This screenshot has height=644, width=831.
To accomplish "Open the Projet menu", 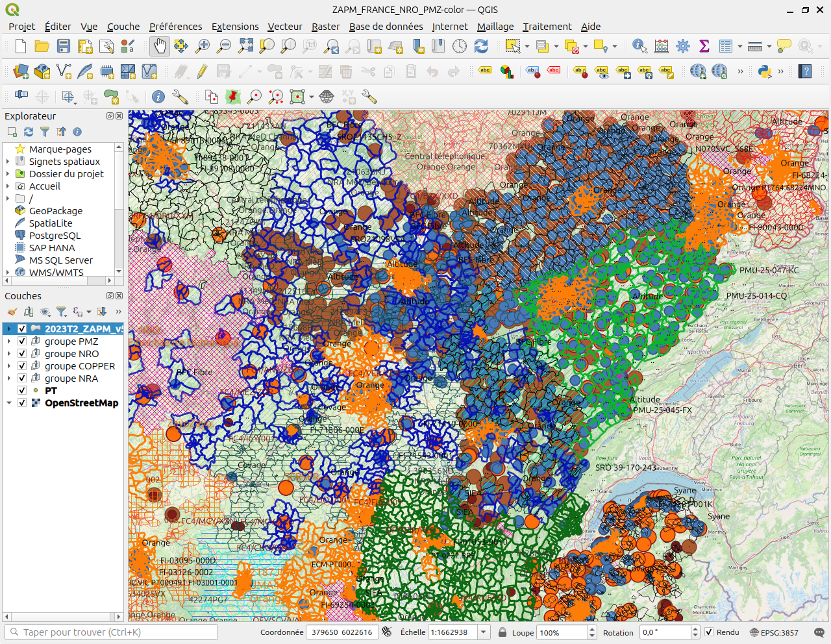I will pos(22,27).
